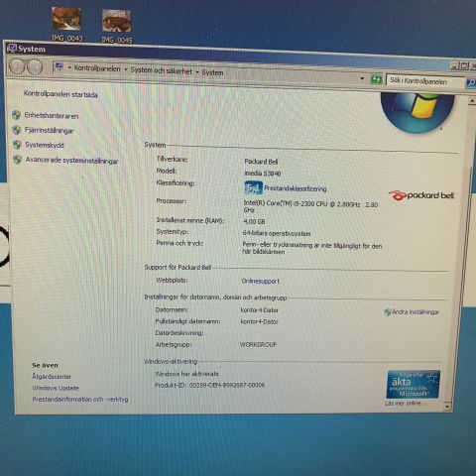
Task: Click the System window title icon
Action: [x=12, y=49]
